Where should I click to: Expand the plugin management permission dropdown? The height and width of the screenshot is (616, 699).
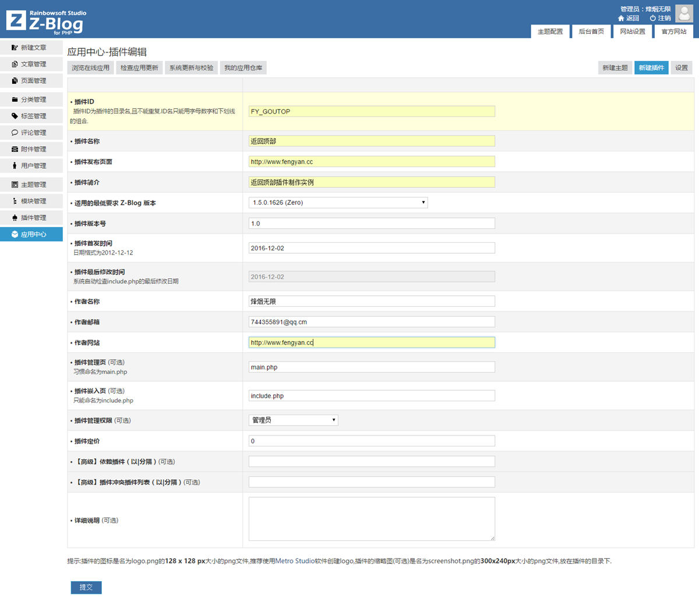[x=294, y=420]
